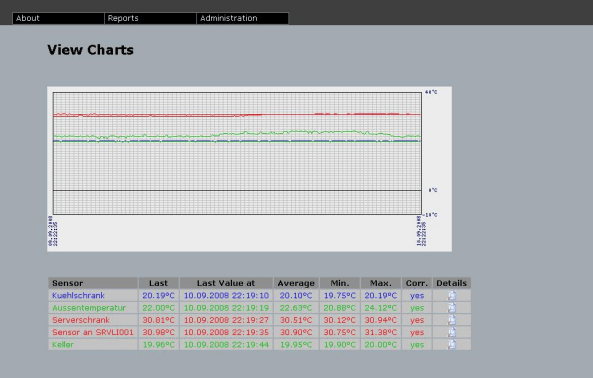Select the Aussentemperatur sensor link

click(89, 308)
